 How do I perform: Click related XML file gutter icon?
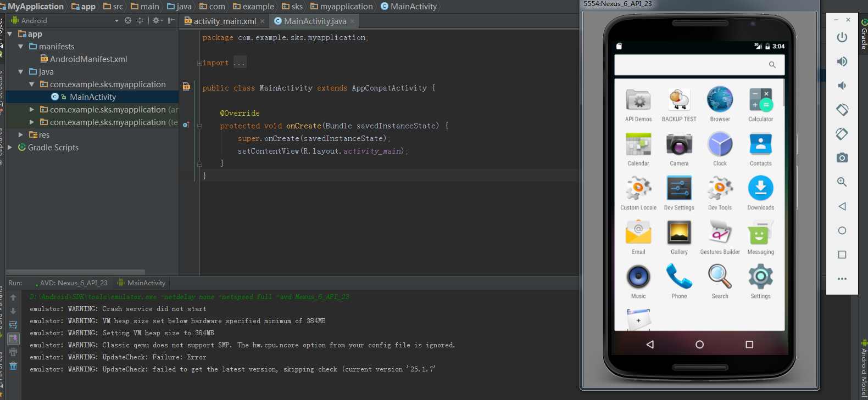[x=186, y=87]
